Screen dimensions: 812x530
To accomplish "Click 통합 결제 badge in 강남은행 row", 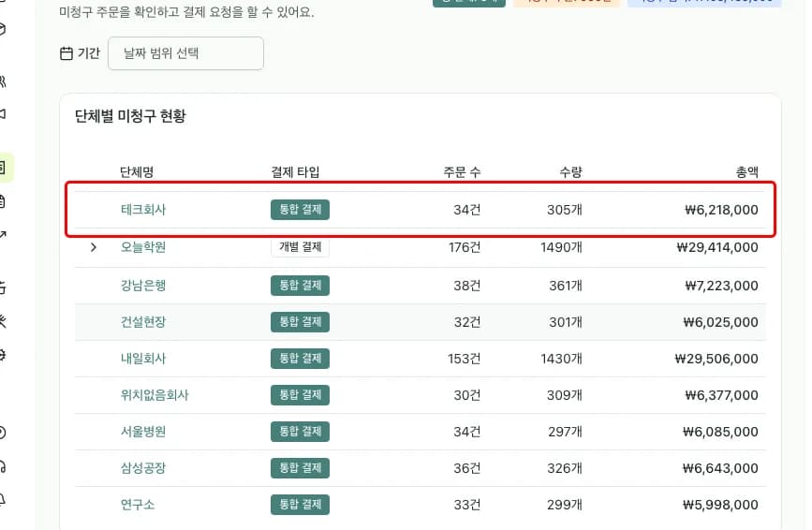I will coord(300,286).
